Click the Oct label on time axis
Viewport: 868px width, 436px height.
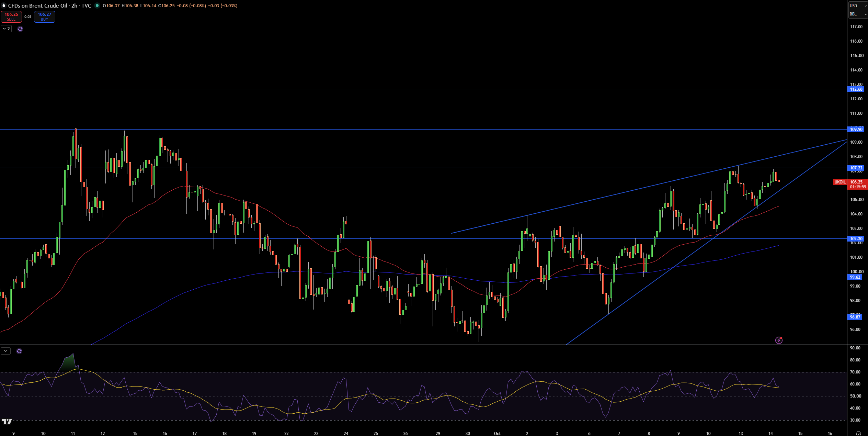point(497,433)
